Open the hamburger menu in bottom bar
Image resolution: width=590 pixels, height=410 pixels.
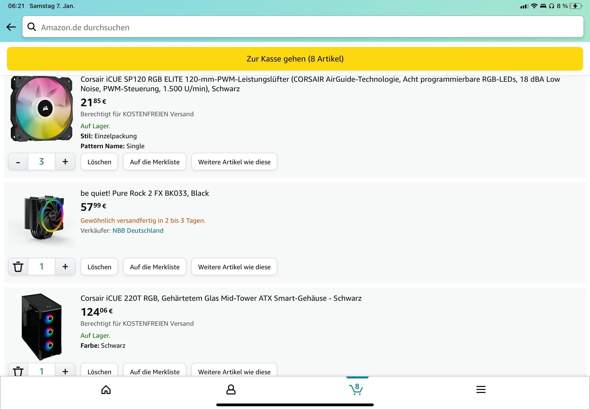coord(481,389)
